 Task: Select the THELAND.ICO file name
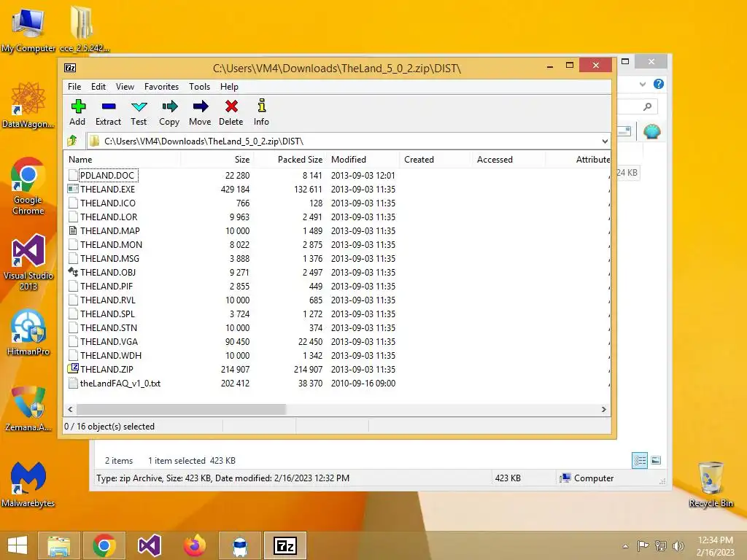[x=108, y=203]
